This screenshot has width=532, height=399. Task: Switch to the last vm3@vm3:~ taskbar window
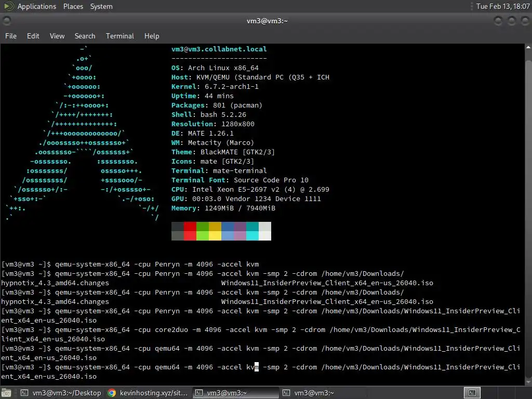tap(322, 393)
